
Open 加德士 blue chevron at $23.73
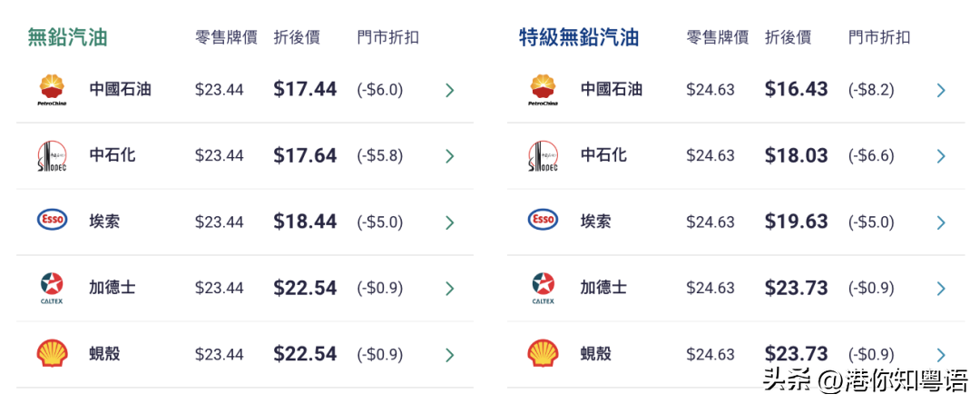coord(941,289)
